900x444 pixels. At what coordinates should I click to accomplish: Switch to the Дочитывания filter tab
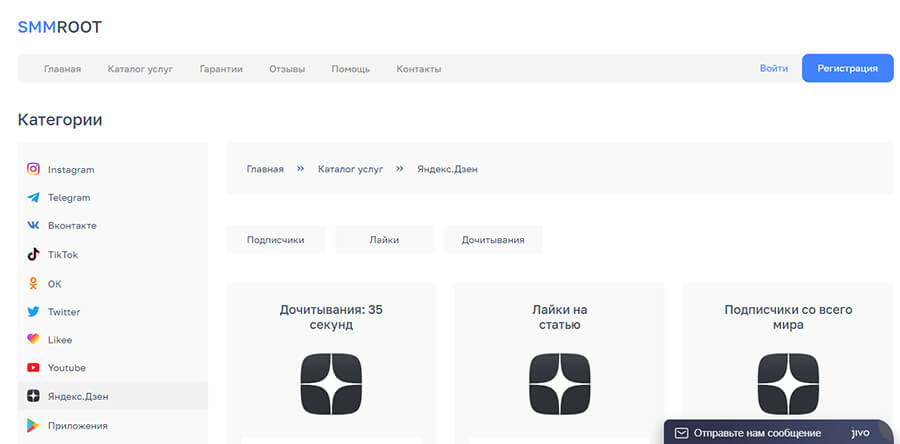pyautogui.click(x=494, y=240)
